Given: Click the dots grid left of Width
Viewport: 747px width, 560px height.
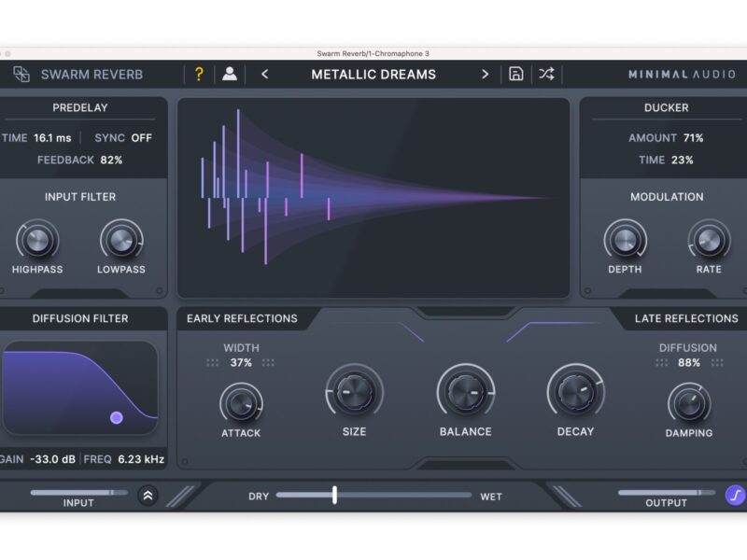Looking at the screenshot, I should pos(213,363).
